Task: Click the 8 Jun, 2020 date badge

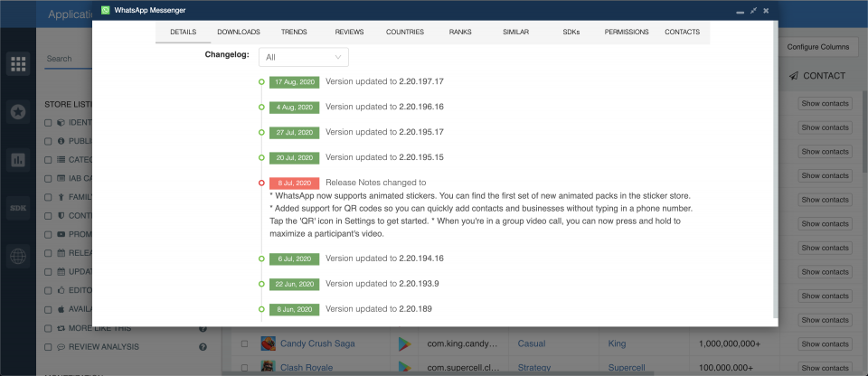Action: click(295, 309)
